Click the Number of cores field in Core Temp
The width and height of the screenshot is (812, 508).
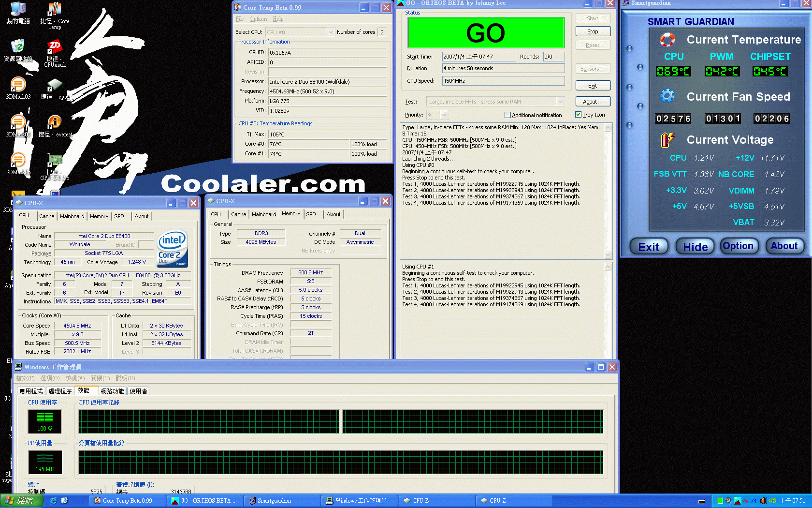[x=382, y=32]
